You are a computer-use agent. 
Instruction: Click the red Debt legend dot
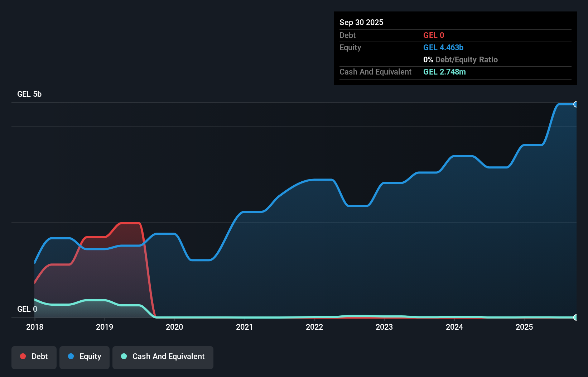23,356
